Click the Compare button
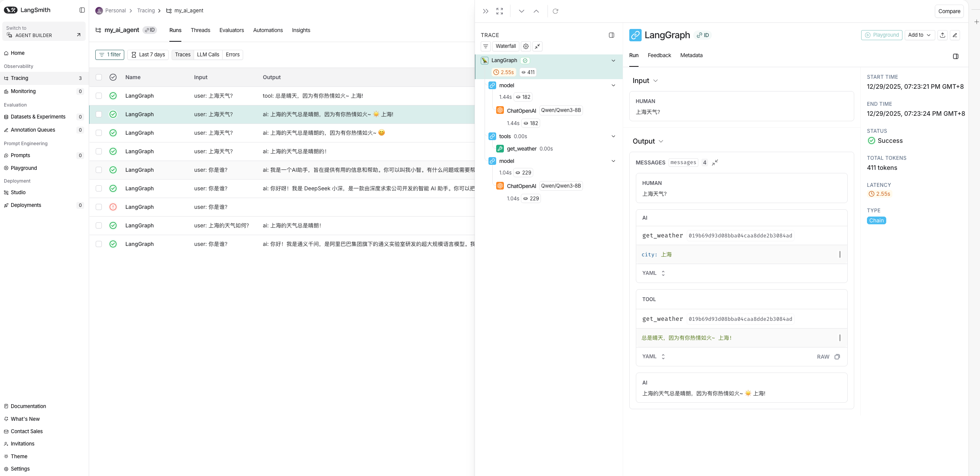 pyautogui.click(x=949, y=11)
